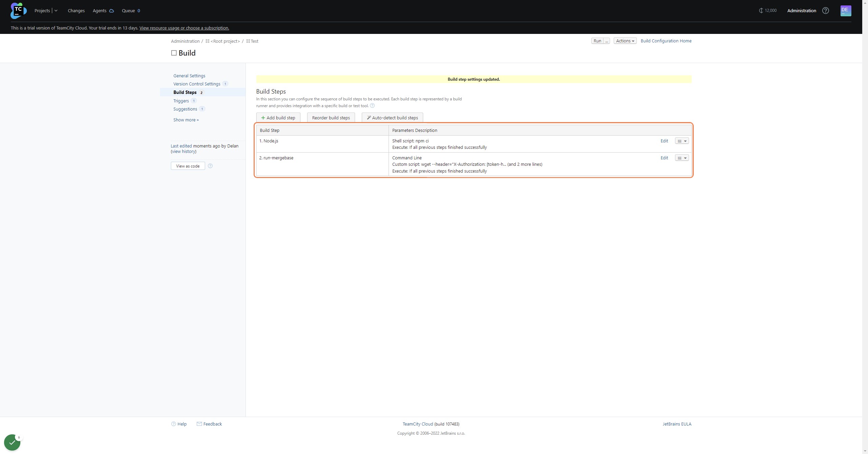The height and width of the screenshot is (454, 868).
Task: Open help icon after build steps description
Action: pos(372,105)
